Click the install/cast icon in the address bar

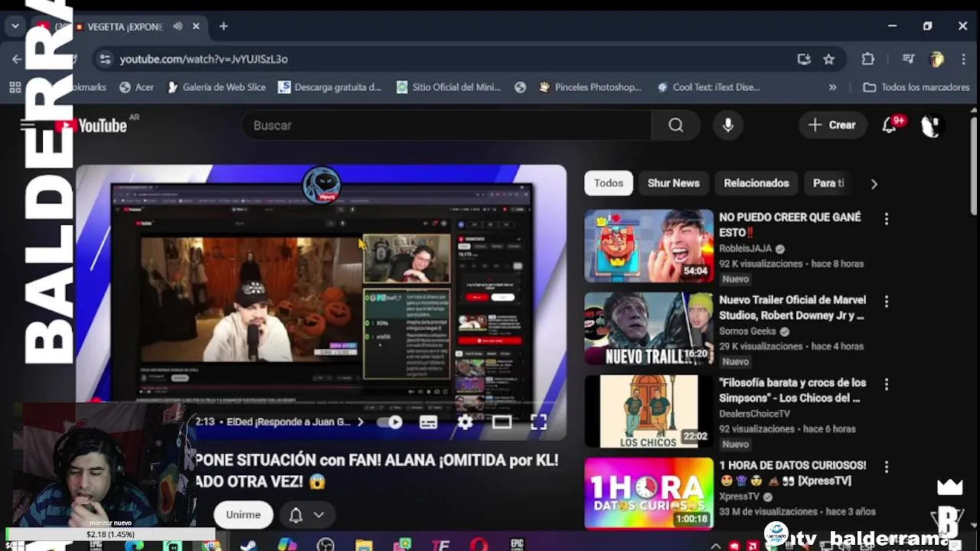pyautogui.click(x=804, y=59)
